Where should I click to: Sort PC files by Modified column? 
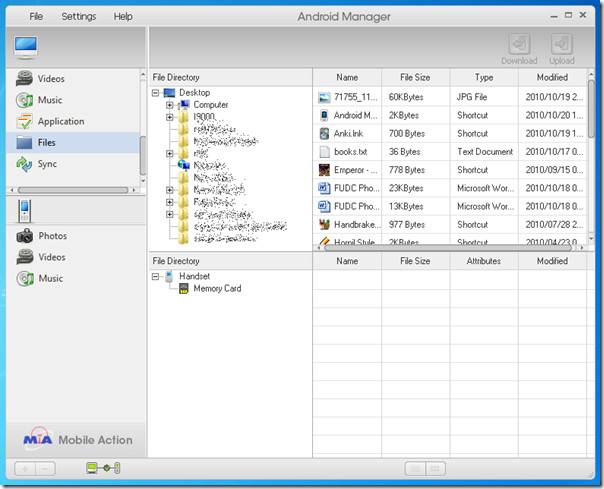[552, 77]
